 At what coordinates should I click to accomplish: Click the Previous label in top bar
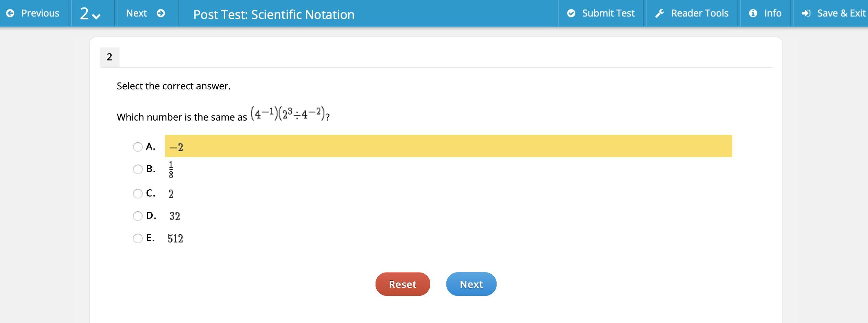point(40,13)
